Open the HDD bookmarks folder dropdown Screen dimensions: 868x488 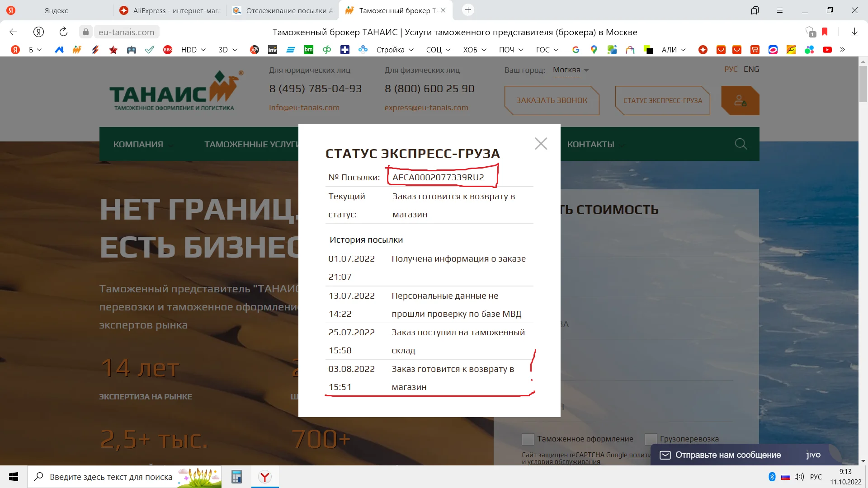pyautogui.click(x=193, y=50)
